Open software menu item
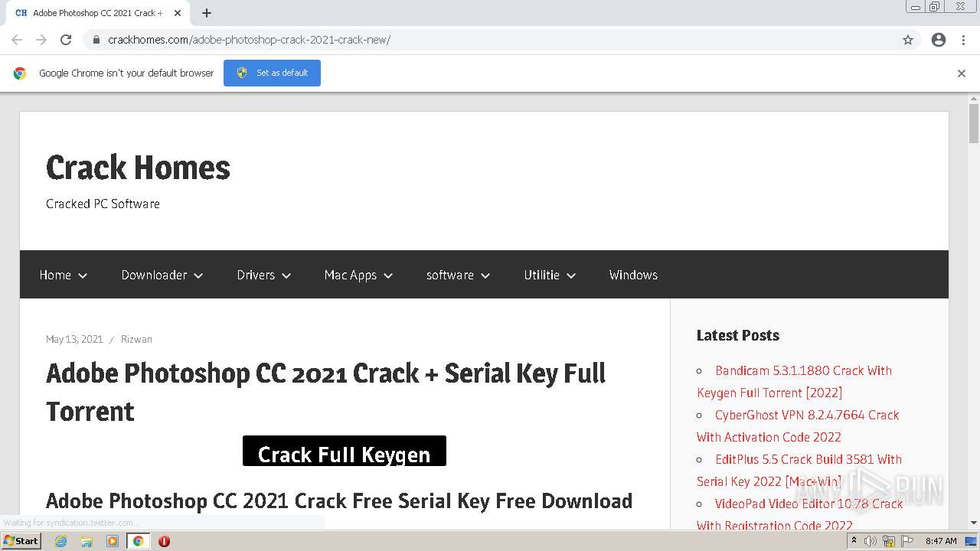 (x=450, y=275)
